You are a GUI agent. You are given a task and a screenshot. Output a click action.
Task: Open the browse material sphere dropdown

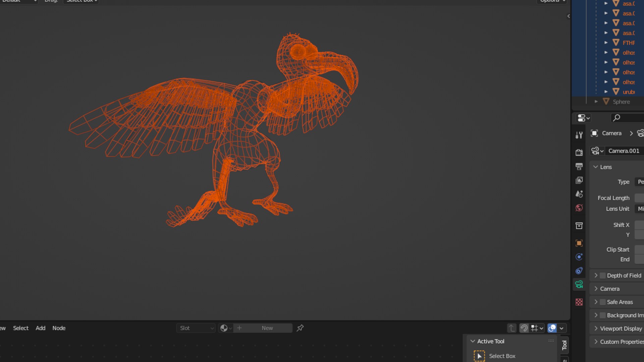(226, 328)
